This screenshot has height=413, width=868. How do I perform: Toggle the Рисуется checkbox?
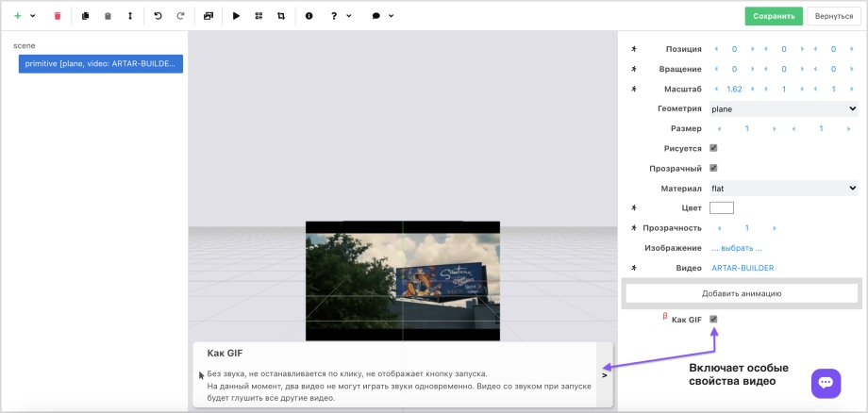[713, 148]
